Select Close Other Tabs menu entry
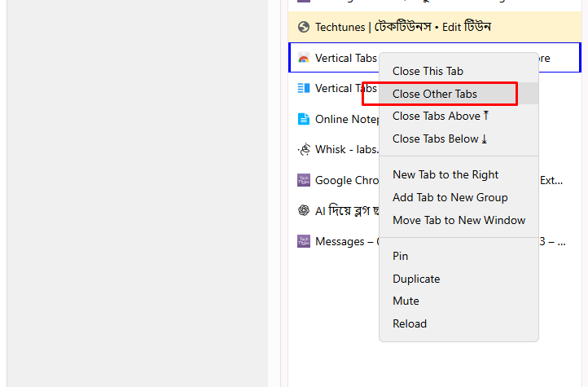This screenshot has height=387, width=588. [x=459, y=94]
